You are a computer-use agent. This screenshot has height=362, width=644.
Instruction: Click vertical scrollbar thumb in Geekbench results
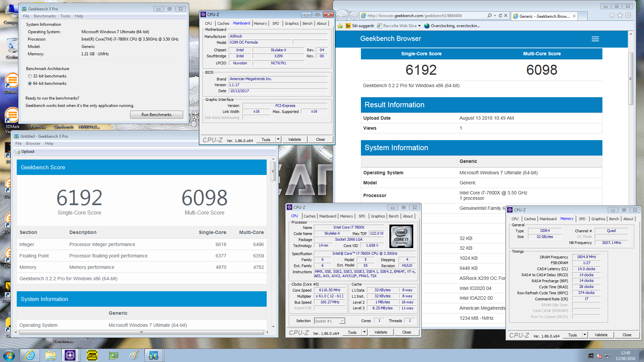pyautogui.click(x=273, y=171)
